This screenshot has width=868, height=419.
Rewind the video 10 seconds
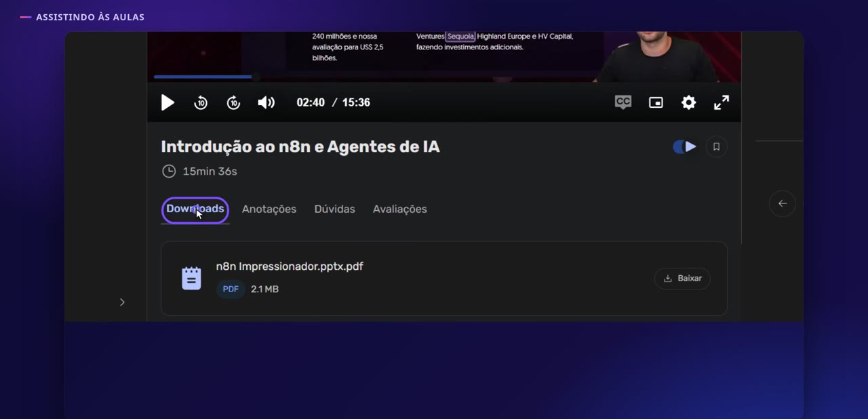coord(201,102)
